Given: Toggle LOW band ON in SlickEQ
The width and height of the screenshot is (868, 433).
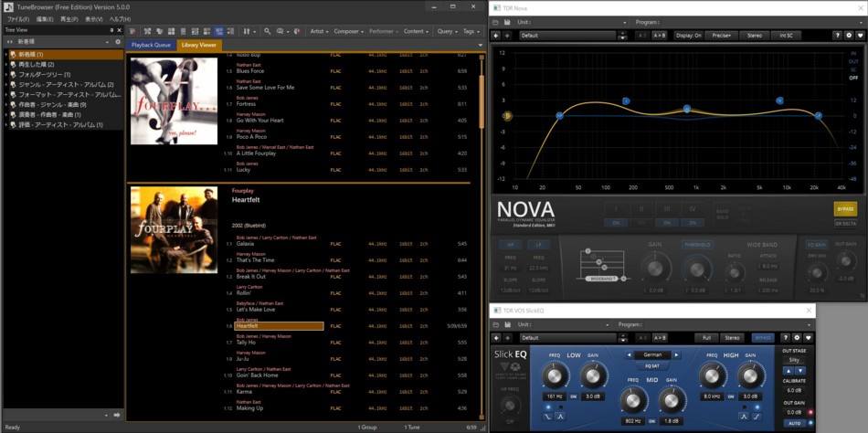Looking at the screenshot, I should (574, 396).
